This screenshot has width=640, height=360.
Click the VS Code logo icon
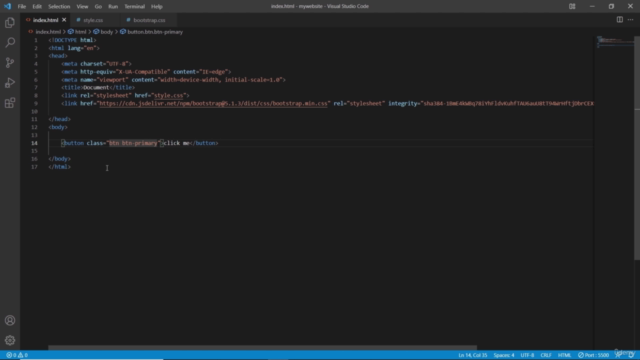(7, 6)
